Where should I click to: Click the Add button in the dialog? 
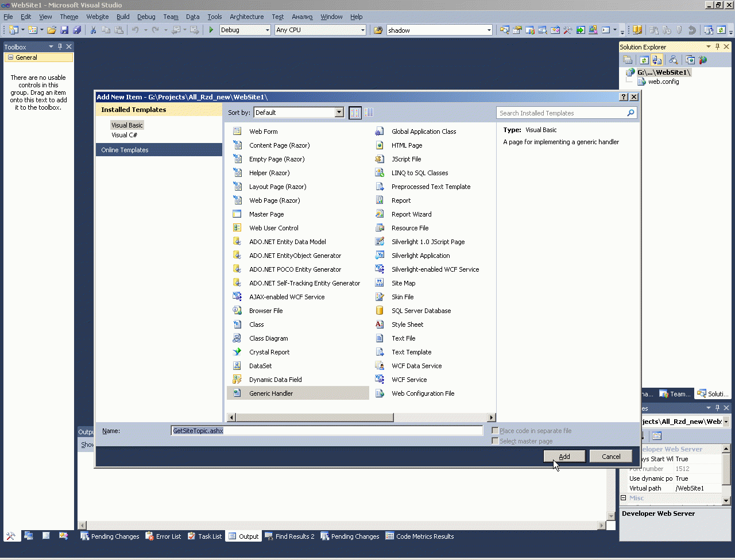coord(564,457)
